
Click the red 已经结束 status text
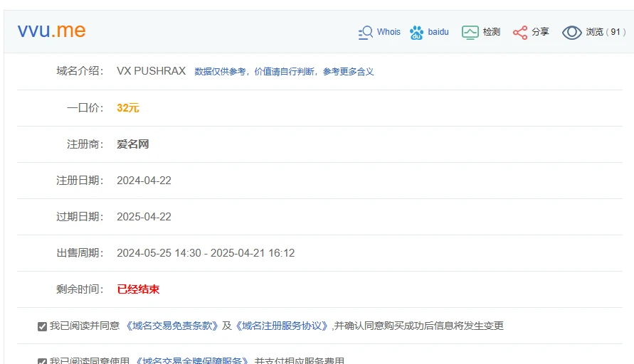click(138, 289)
